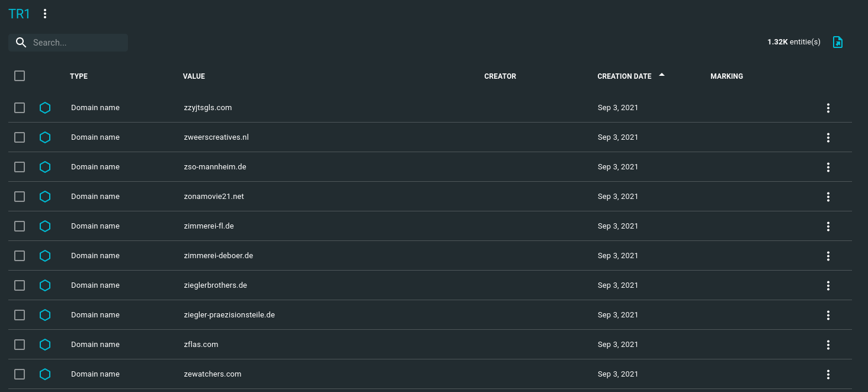Click inside the Search input field

(x=77, y=42)
